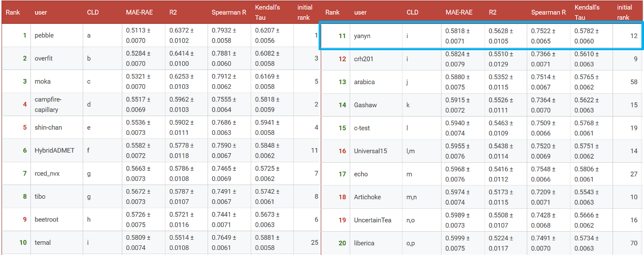
Task: Select the user name overfit
Action: click(44, 58)
